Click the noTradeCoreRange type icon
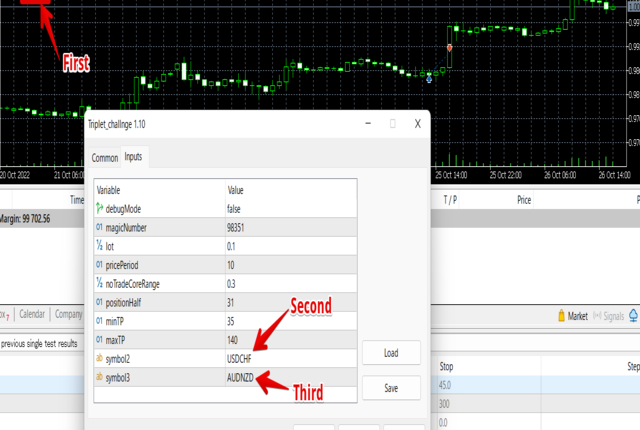 pyautogui.click(x=99, y=283)
